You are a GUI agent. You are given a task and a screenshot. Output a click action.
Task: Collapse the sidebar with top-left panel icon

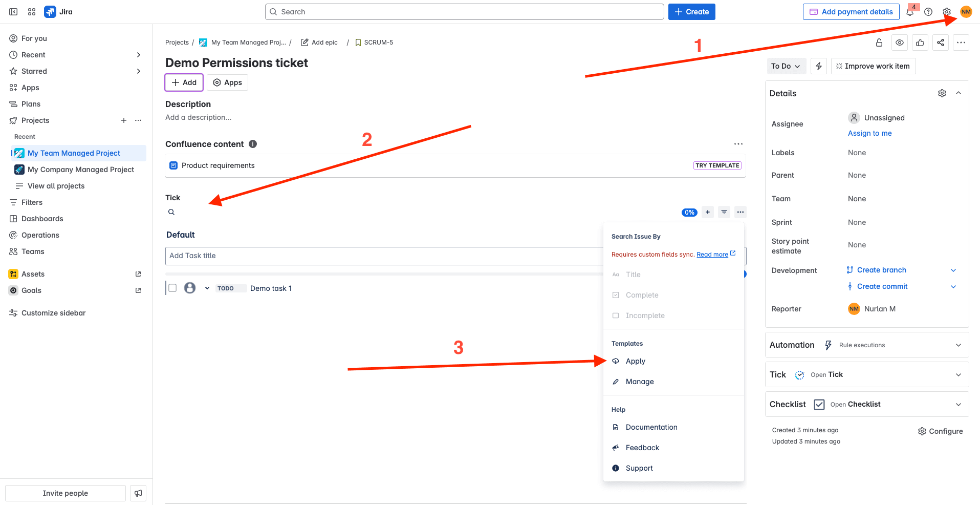[x=14, y=12]
